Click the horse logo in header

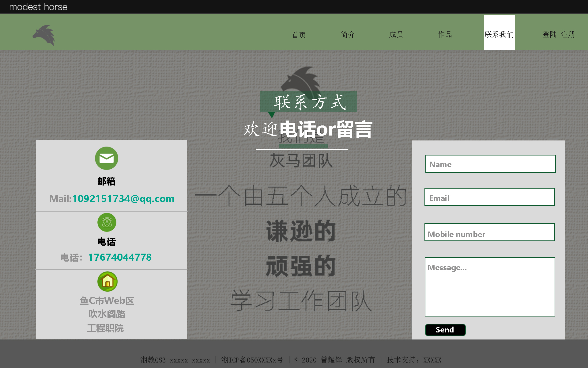(44, 35)
